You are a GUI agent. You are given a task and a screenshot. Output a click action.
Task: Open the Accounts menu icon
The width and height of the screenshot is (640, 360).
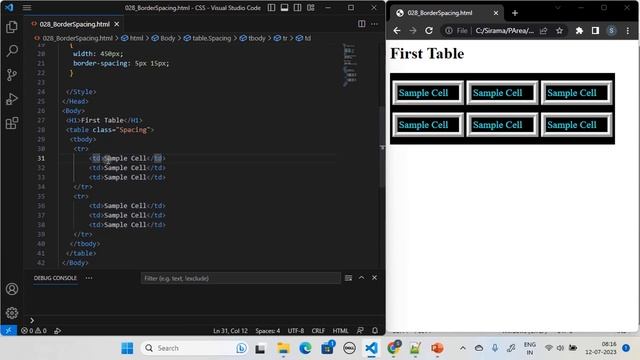pos(12,289)
